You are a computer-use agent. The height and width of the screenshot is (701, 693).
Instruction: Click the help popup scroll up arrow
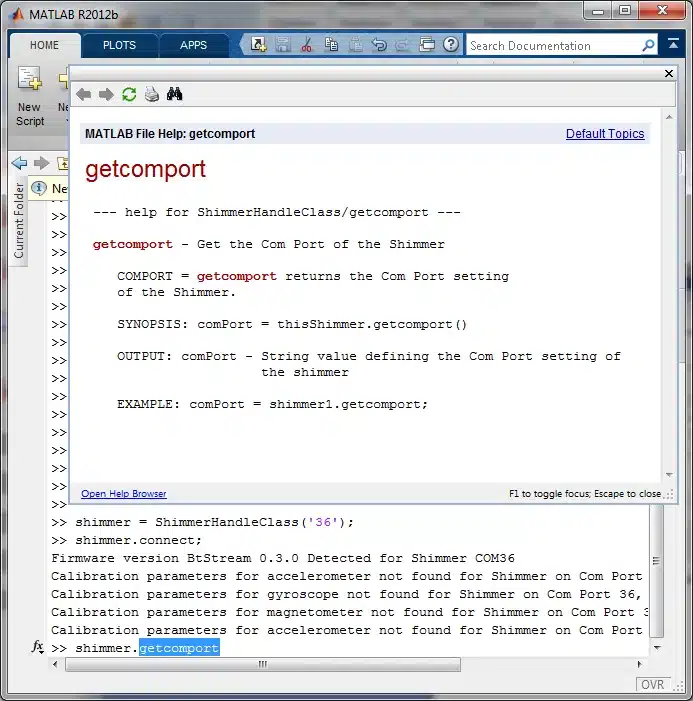669,118
